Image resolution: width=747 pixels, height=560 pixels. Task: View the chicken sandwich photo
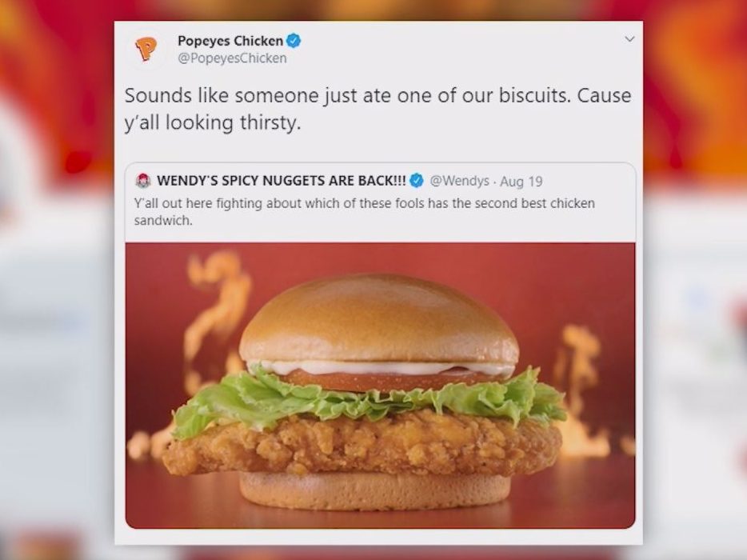(x=380, y=386)
